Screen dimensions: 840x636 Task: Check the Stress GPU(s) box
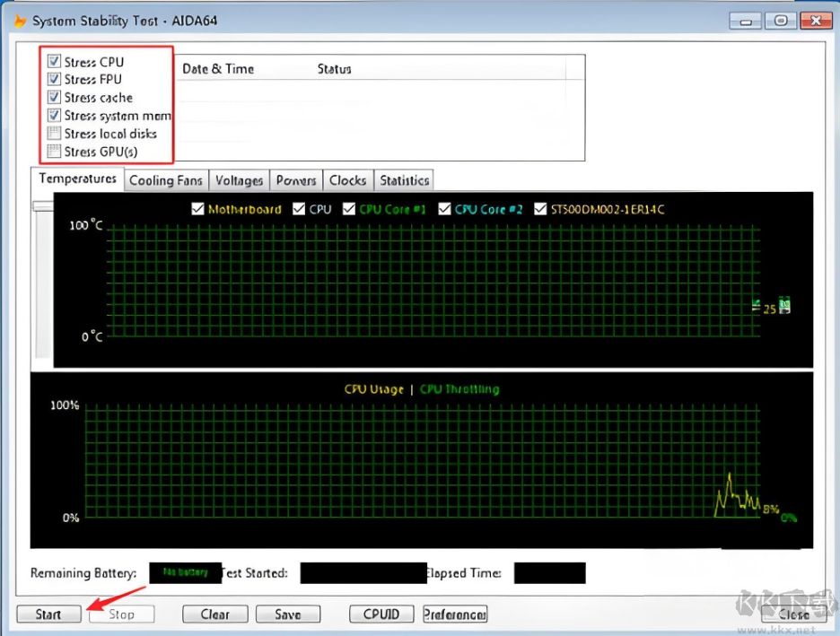(x=55, y=152)
